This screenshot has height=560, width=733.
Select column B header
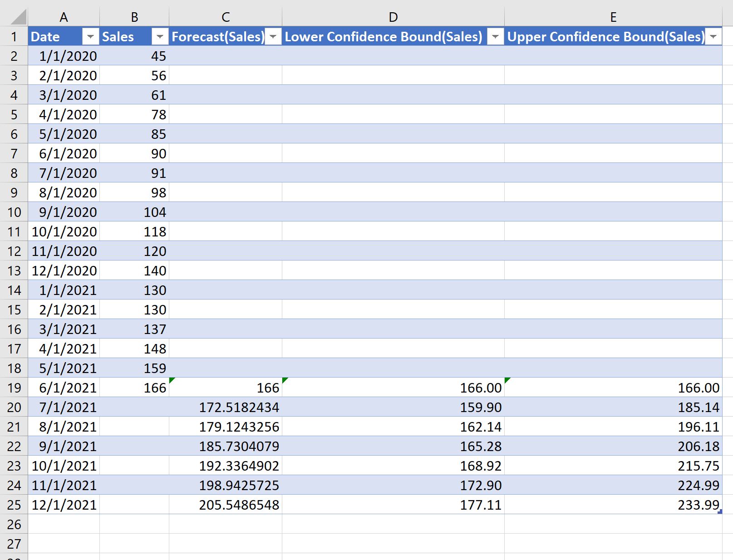134,17
